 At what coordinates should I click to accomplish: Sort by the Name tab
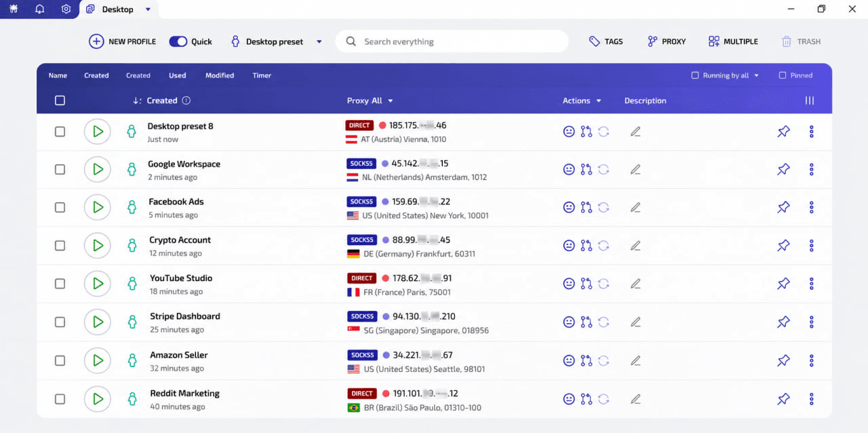[x=58, y=75]
